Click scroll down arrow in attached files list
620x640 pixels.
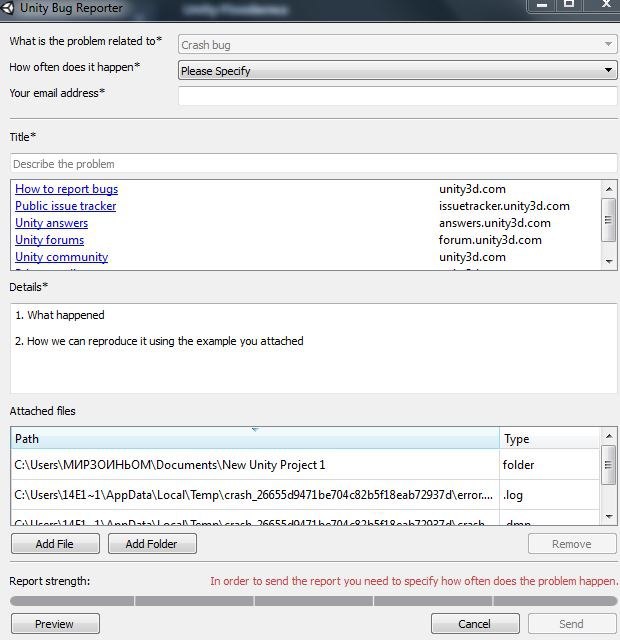click(x=609, y=517)
